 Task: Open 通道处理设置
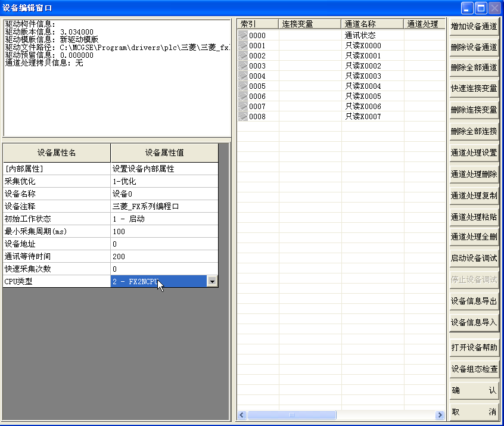click(x=474, y=153)
